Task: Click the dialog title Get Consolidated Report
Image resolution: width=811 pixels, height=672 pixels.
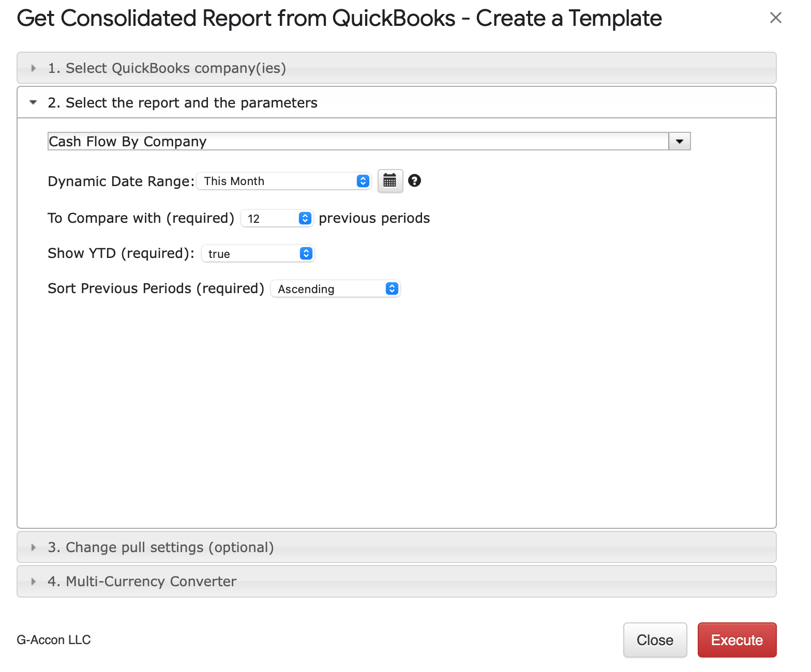Action: (339, 19)
